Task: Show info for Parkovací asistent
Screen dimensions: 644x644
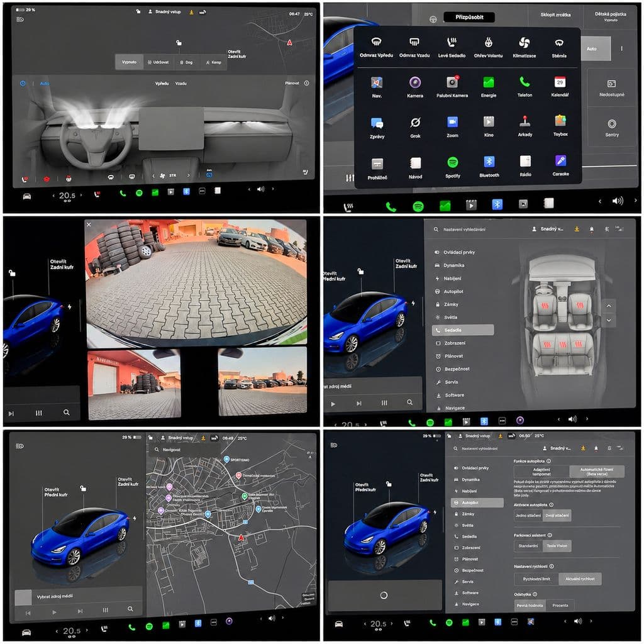Action: [550, 535]
